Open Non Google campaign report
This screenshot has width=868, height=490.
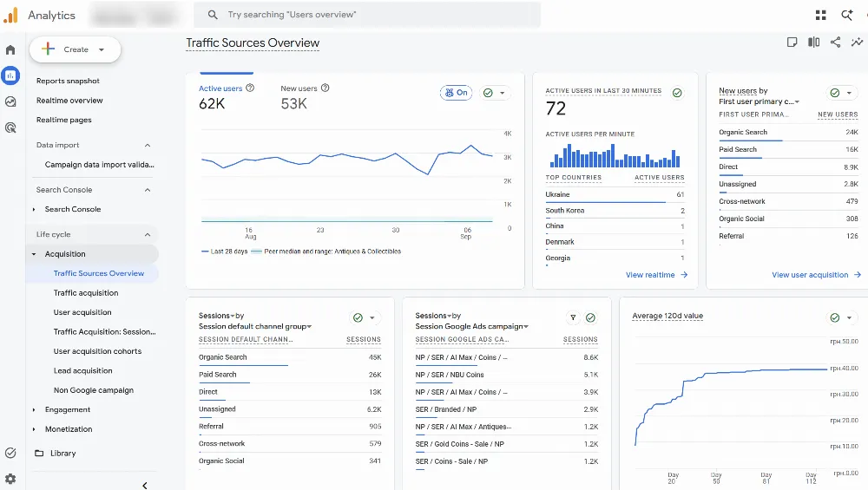(94, 390)
